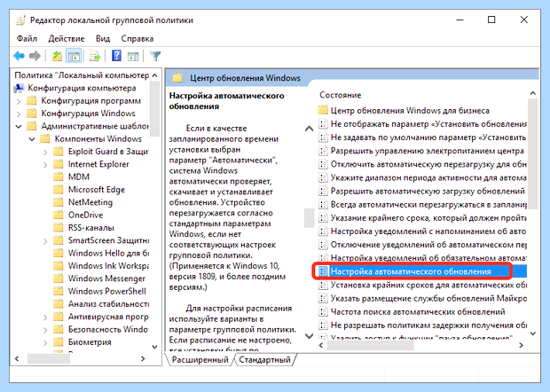This screenshot has width=550, height=392.
Task: Collapse the Административные шаблоны node
Action: (x=19, y=126)
